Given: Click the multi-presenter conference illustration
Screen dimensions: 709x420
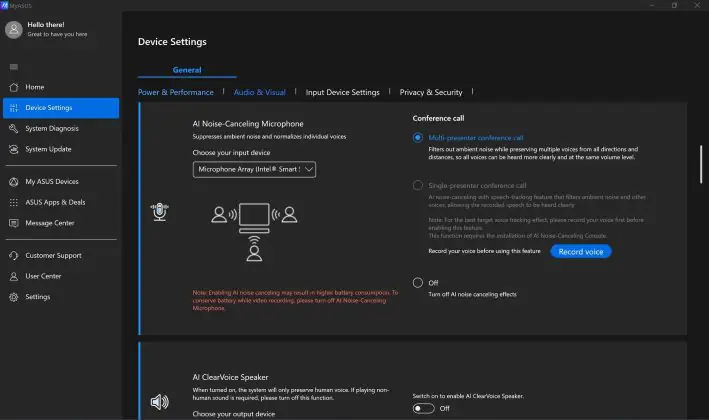Looking at the screenshot, I should 254,232.
